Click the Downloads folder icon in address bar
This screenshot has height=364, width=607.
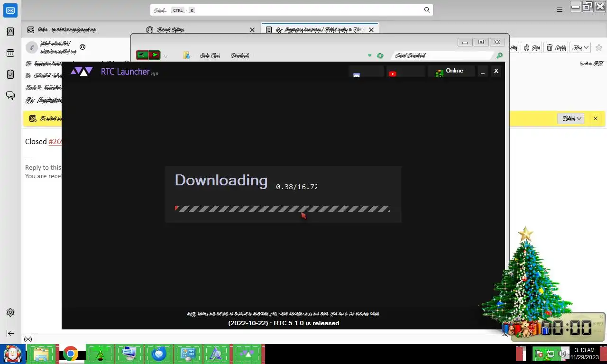point(187,55)
